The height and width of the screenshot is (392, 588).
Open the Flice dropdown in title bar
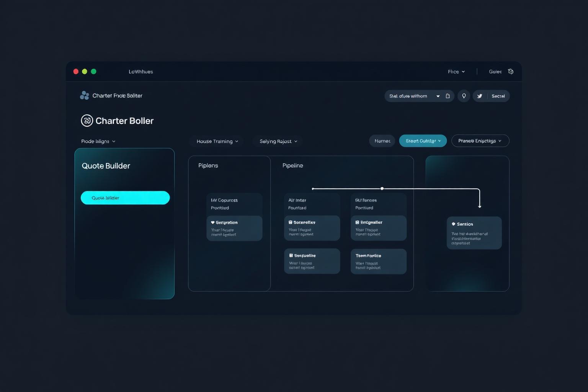click(x=456, y=72)
